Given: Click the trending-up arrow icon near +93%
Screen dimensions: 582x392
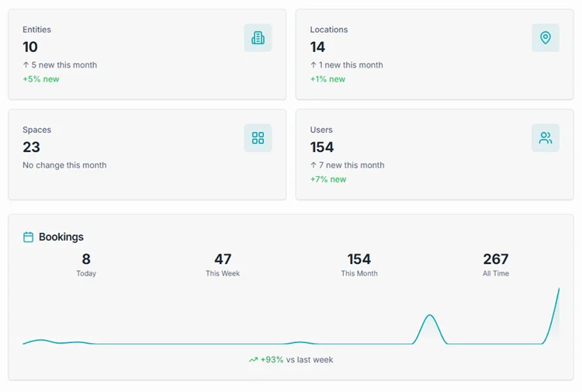Looking at the screenshot, I should click(x=253, y=360).
